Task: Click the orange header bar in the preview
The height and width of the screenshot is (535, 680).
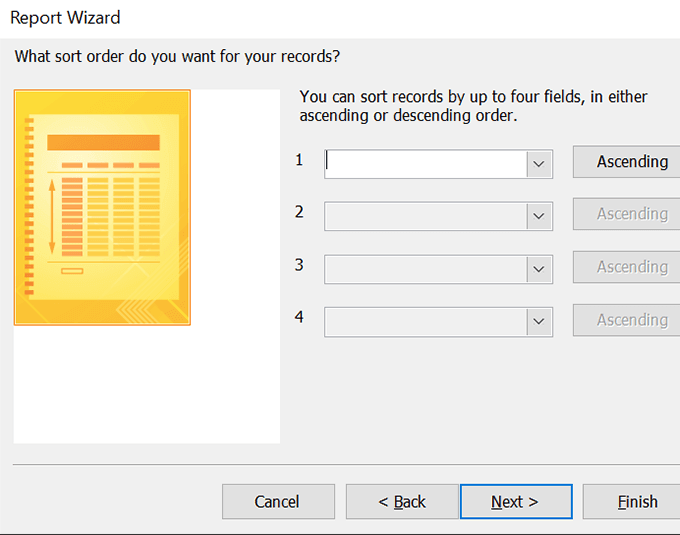Action: click(x=103, y=143)
